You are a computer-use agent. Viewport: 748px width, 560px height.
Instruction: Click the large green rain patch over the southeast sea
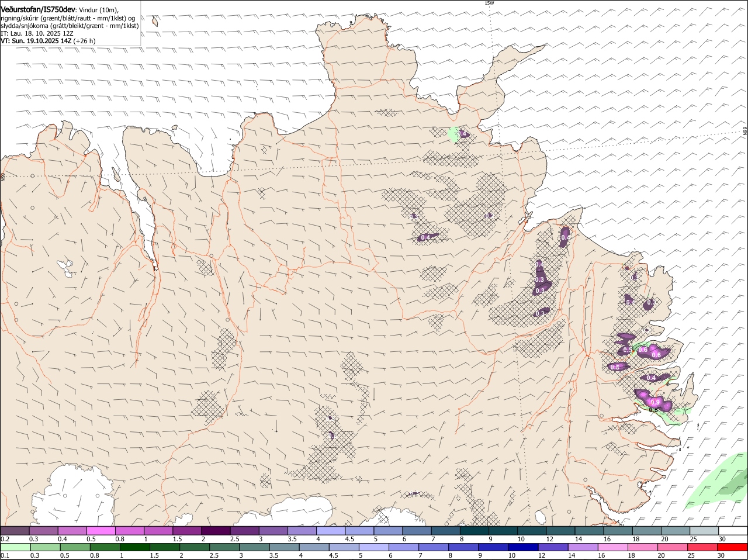718,481
